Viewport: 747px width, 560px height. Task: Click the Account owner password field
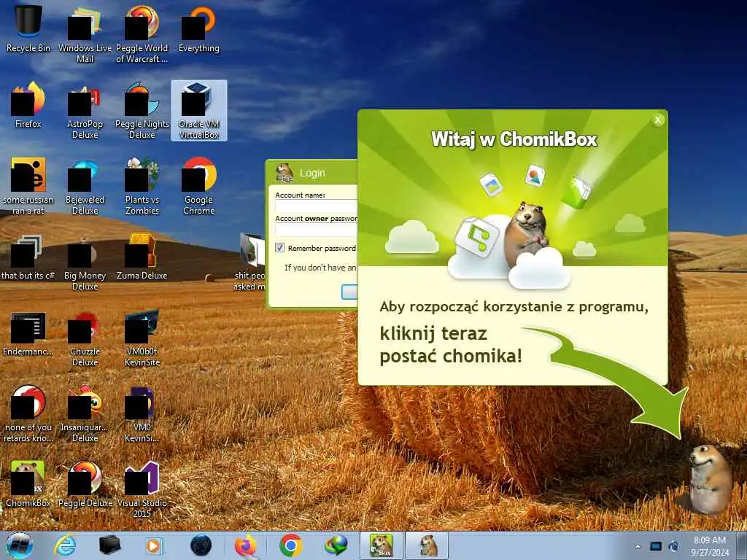pos(316,230)
